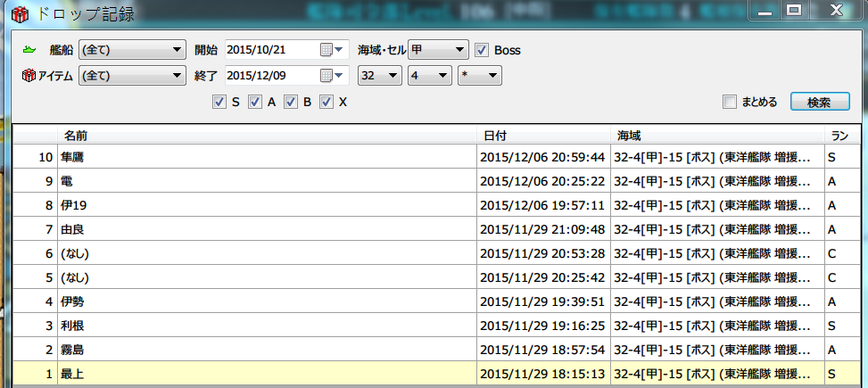This screenshot has width=868, height=388.
Task: Toggle the Boss checkbox
Action: click(482, 50)
